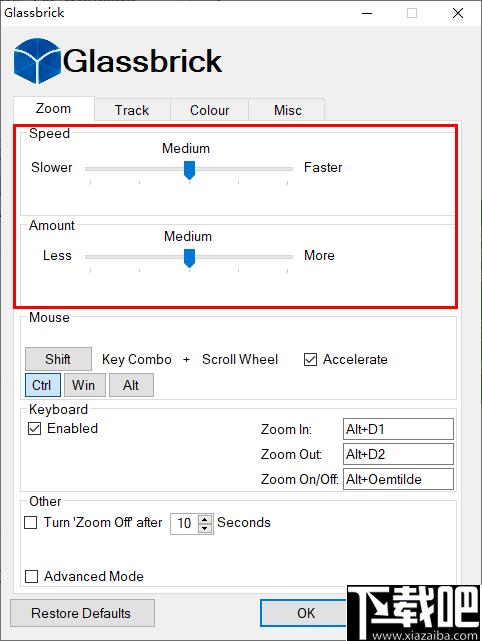The width and height of the screenshot is (482, 641).
Task: Click the Zoom Out hotkey field
Action: pos(398,454)
